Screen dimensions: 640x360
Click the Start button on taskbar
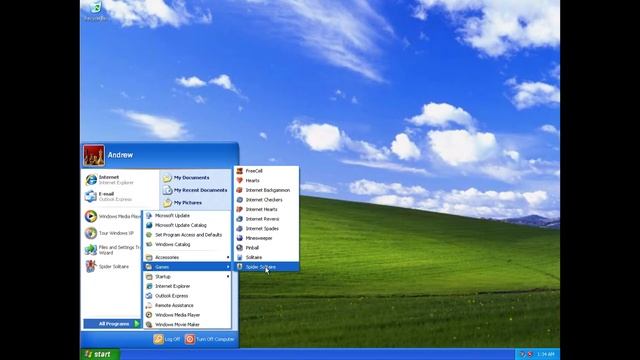coord(100,354)
